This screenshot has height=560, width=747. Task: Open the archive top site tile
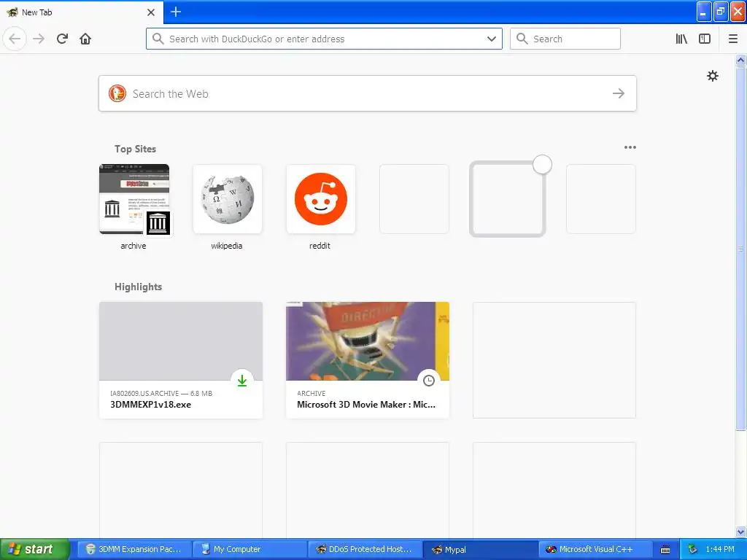(134, 199)
